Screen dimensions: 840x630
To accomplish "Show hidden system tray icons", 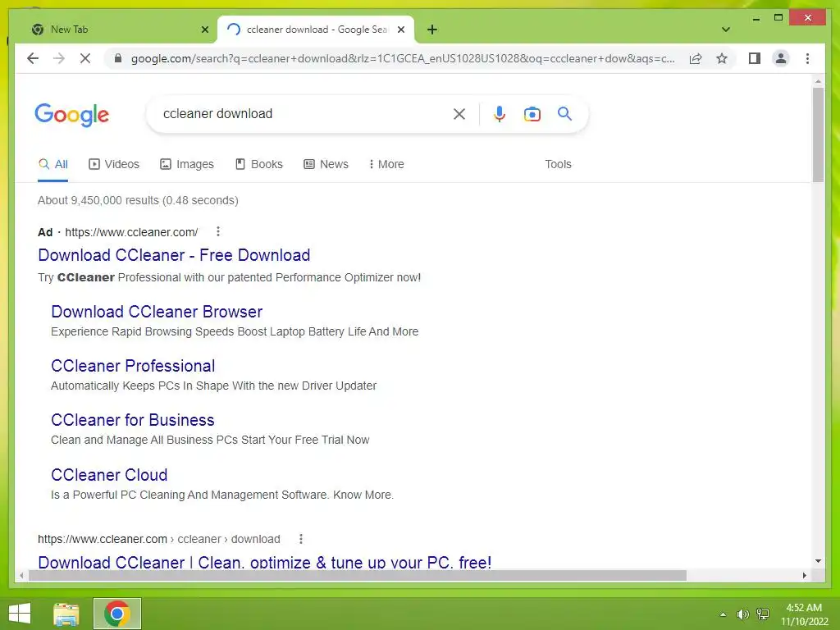I will [x=724, y=614].
